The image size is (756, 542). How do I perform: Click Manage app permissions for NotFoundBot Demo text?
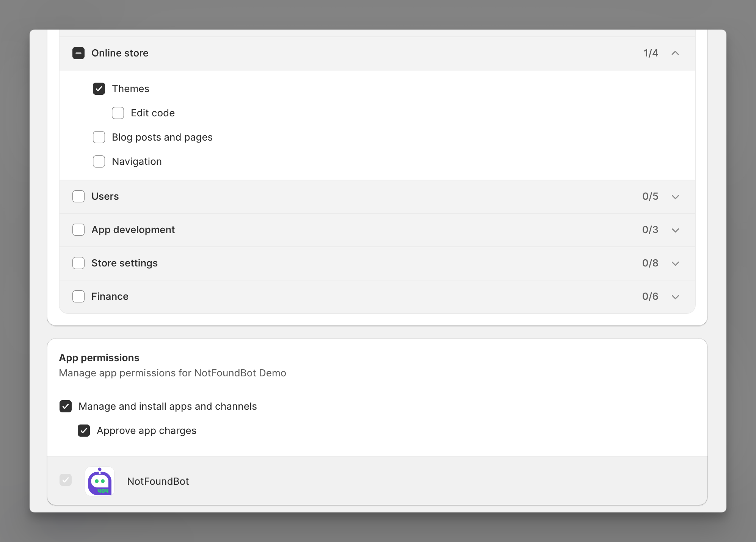[173, 373]
